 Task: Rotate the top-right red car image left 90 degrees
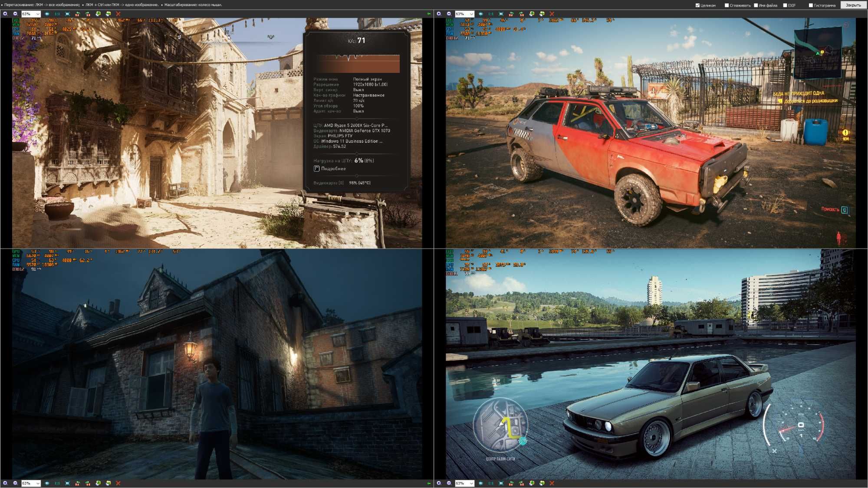[x=511, y=14]
